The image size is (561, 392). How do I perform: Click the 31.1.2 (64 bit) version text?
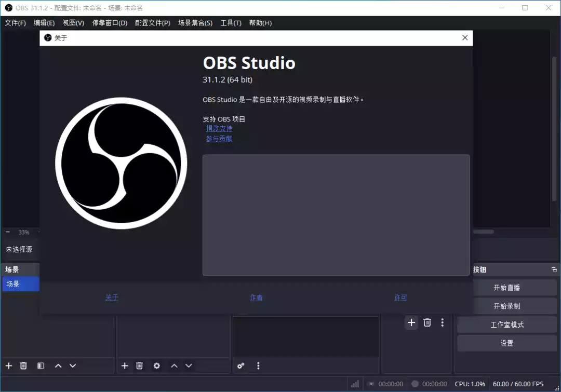click(227, 80)
